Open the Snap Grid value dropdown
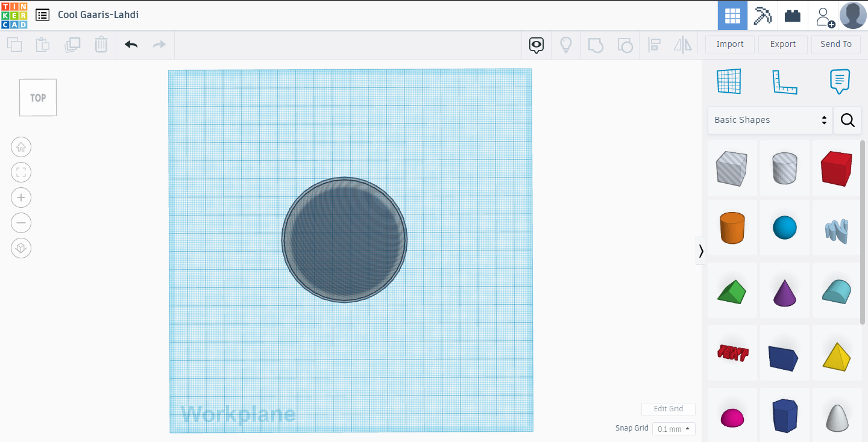Image resolution: width=868 pixels, height=442 pixels. (x=673, y=428)
